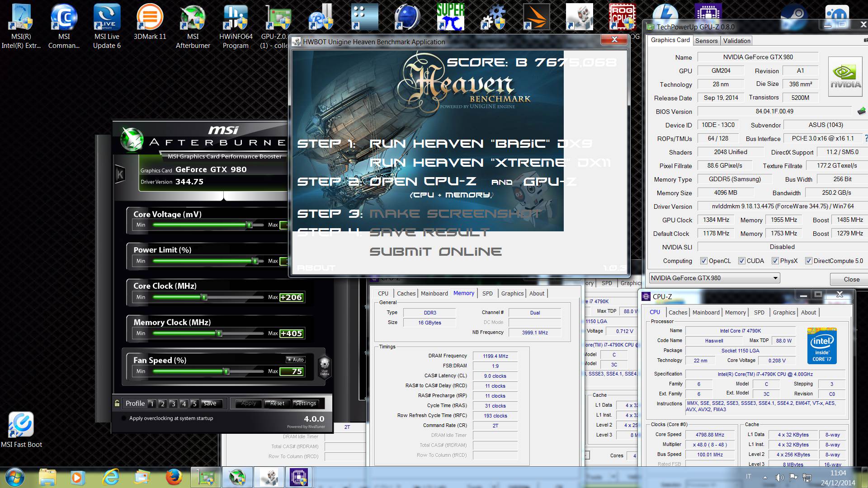
Task: Open Mainboard tab in front CPU-Z window
Action: coord(706,312)
